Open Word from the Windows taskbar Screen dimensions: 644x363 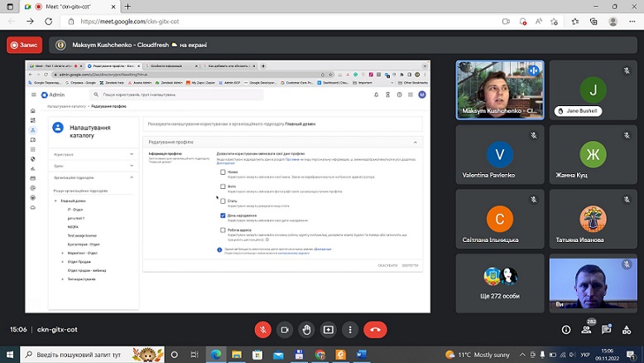point(362,355)
